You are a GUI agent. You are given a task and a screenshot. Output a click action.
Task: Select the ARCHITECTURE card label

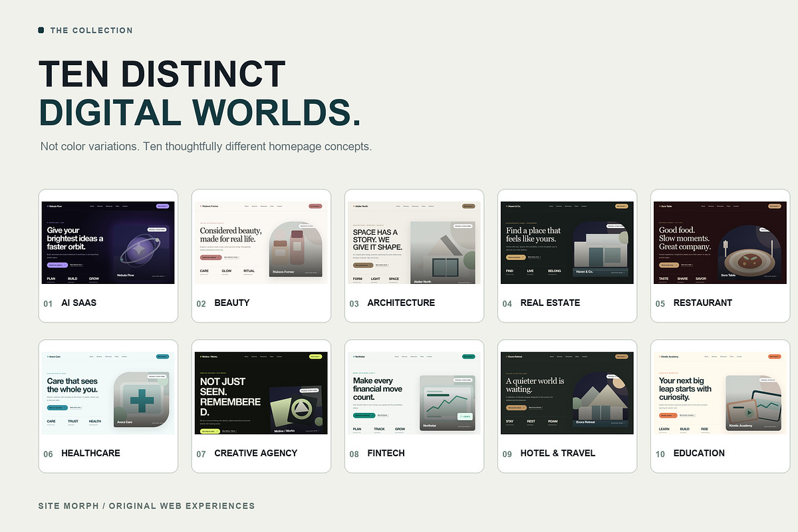pos(401,303)
